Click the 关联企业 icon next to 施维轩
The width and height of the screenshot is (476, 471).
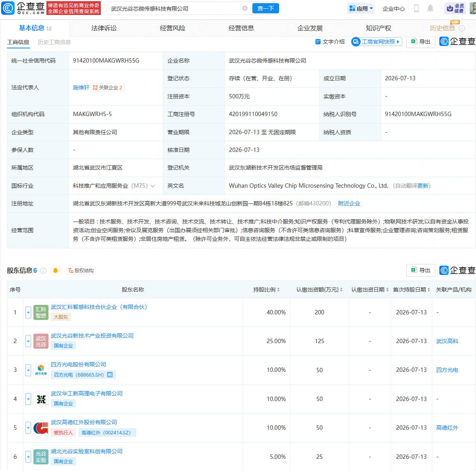click(x=95, y=88)
